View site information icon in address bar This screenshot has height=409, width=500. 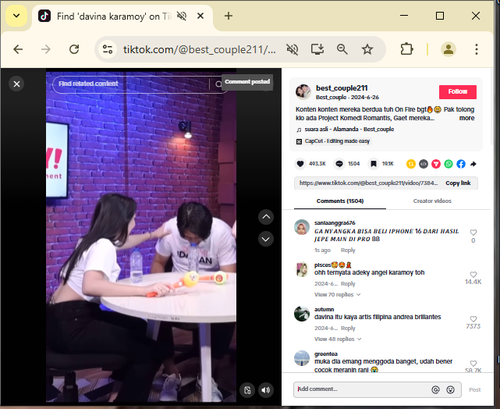pyautogui.click(x=108, y=49)
